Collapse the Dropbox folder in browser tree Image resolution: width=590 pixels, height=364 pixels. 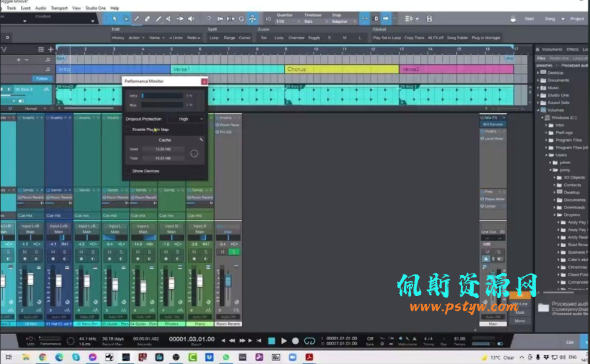coord(554,214)
